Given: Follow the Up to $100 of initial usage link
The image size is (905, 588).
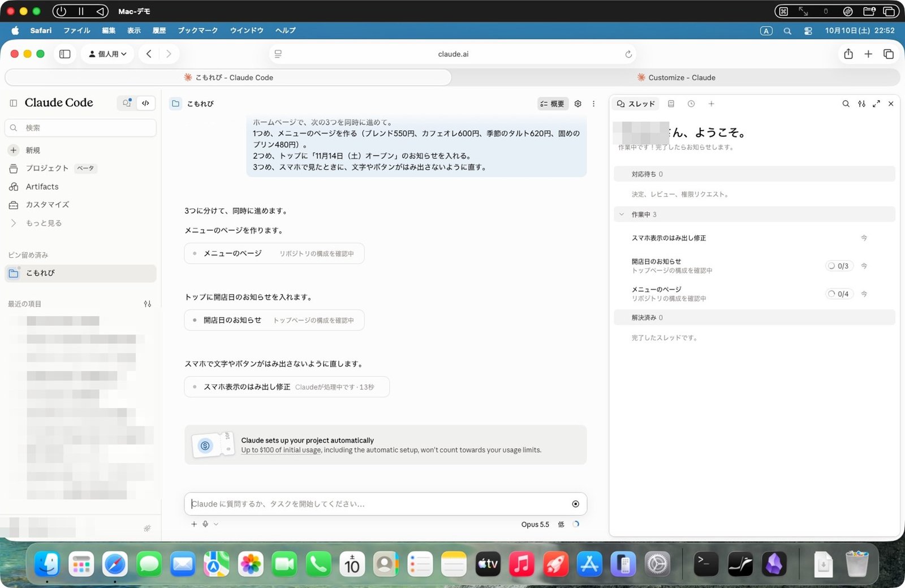Looking at the screenshot, I should (x=281, y=450).
